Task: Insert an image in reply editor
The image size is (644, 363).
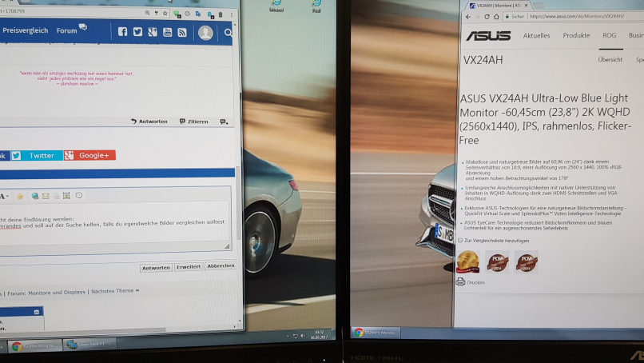Action: (x=66, y=196)
